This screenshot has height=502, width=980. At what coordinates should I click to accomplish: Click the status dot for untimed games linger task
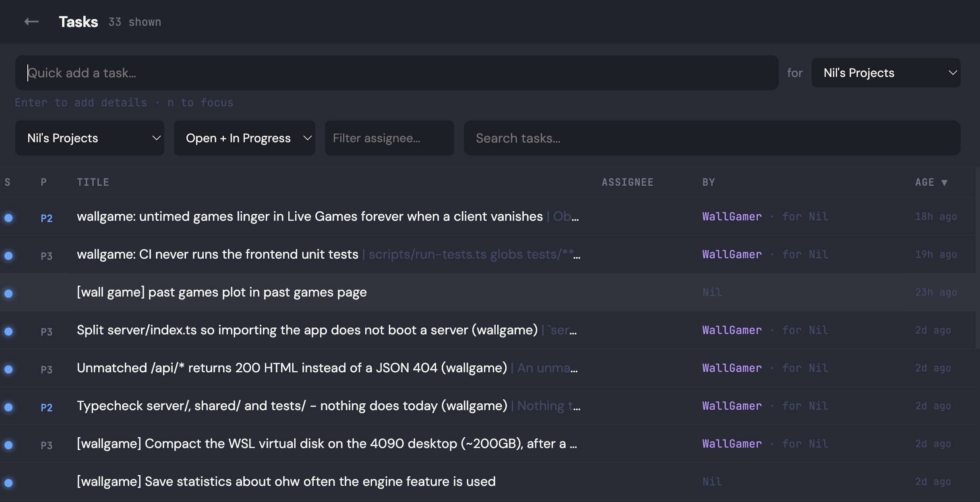click(x=8, y=218)
